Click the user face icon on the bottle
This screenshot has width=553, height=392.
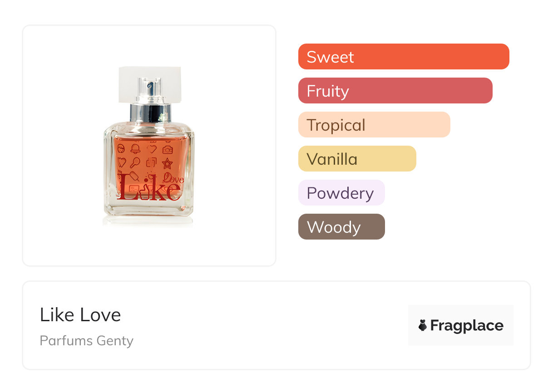[x=122, y=148]
